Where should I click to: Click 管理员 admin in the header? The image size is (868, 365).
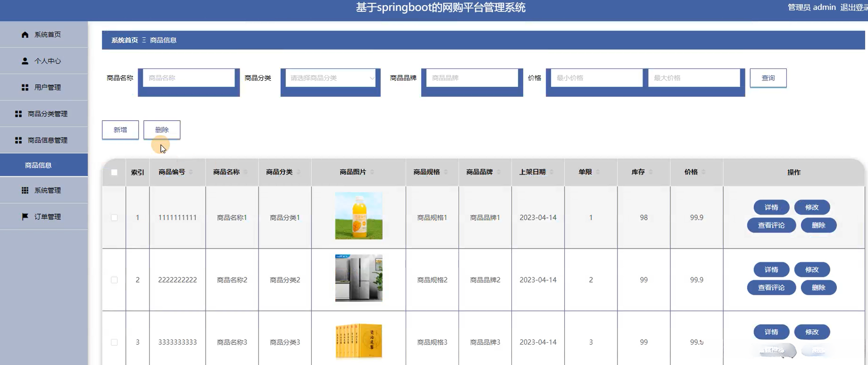(811, 7)
